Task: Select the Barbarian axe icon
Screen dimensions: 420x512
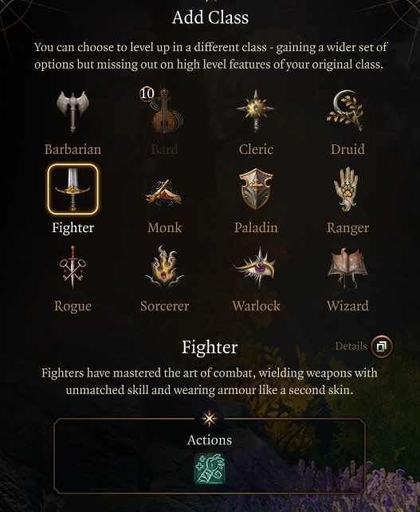Action: tap(73, 111)
